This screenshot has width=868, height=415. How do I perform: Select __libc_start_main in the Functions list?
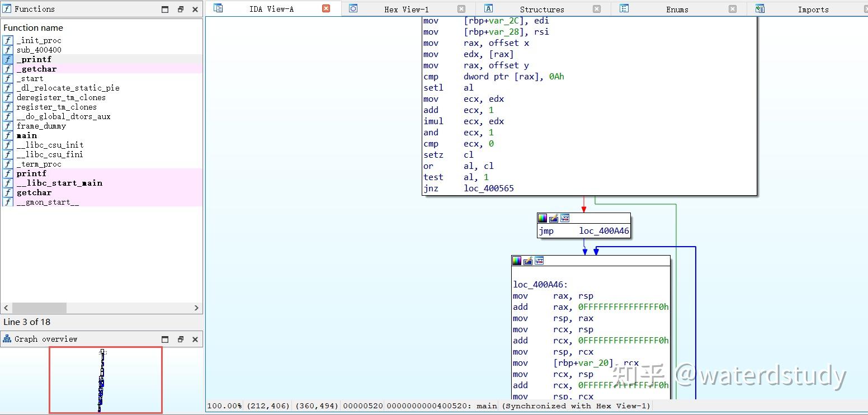[59, 183]
